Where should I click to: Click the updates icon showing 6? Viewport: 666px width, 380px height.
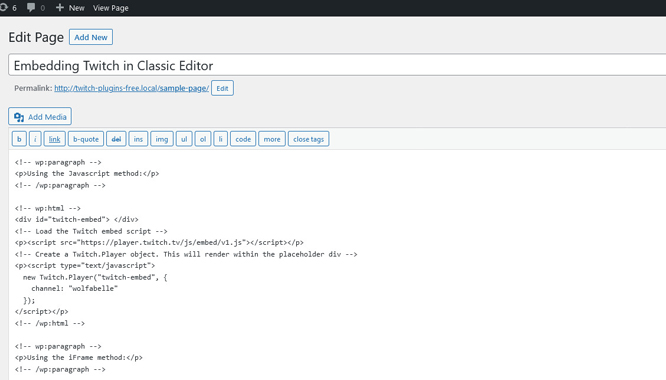8,8
